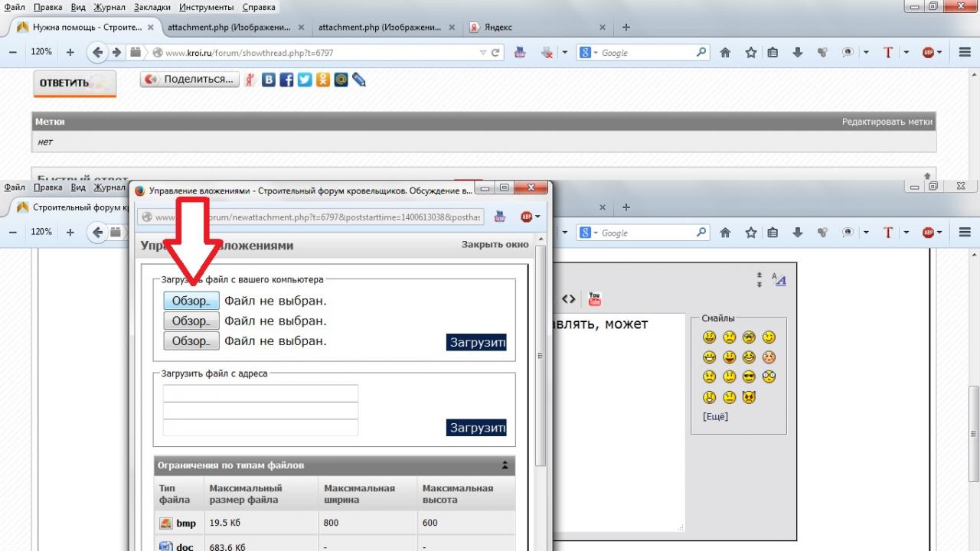Switch editor mode with the A/A icon
Screen dimensions: 980x551
[x=779, y=279]
